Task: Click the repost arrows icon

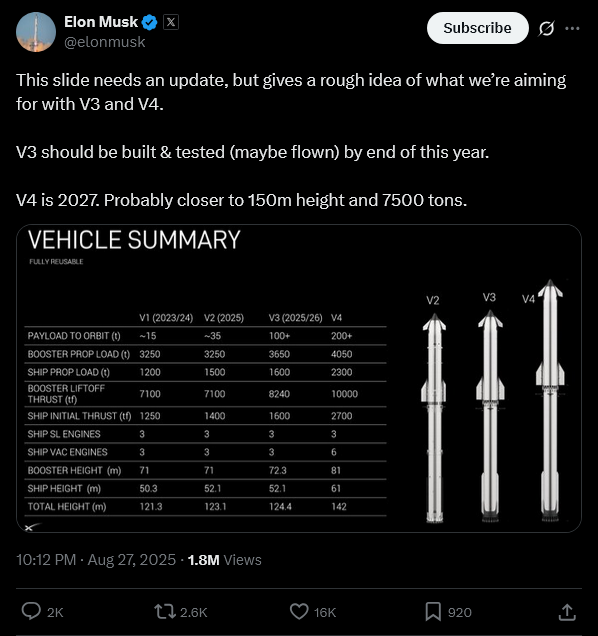Action: click(x=165, y=612)
